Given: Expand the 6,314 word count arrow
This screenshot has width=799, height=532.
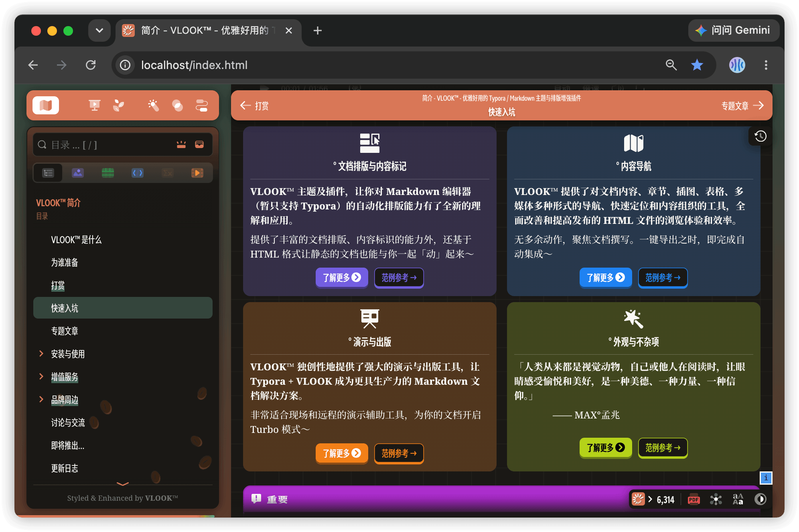Looking at the screenshot, I should tap(650, 500).
